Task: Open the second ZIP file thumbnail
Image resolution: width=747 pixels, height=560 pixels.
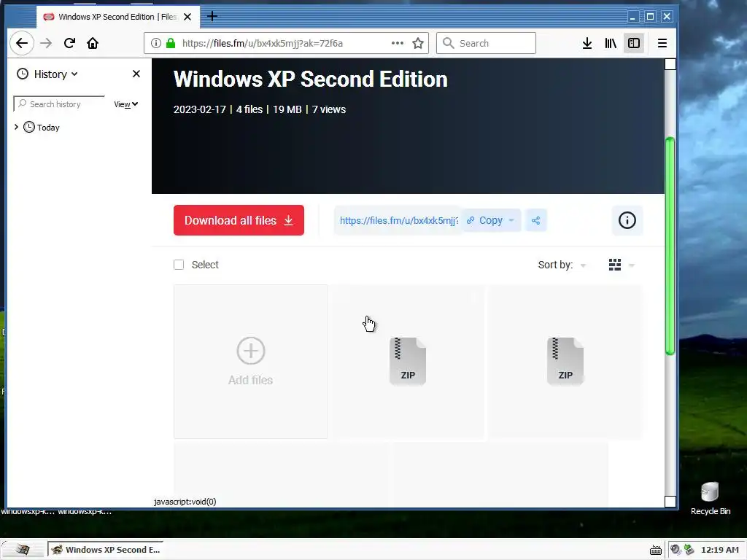Action: [x=565, y=362]
